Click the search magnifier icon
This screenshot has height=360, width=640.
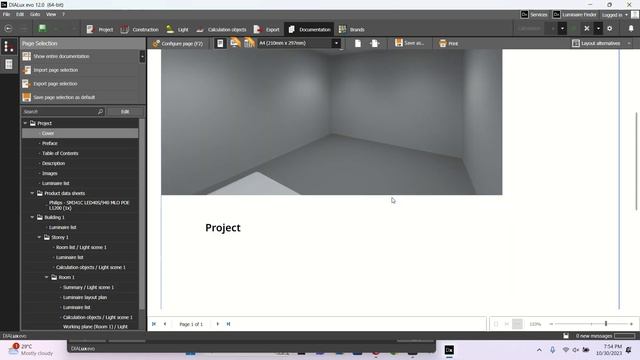(x=100, y=111)
